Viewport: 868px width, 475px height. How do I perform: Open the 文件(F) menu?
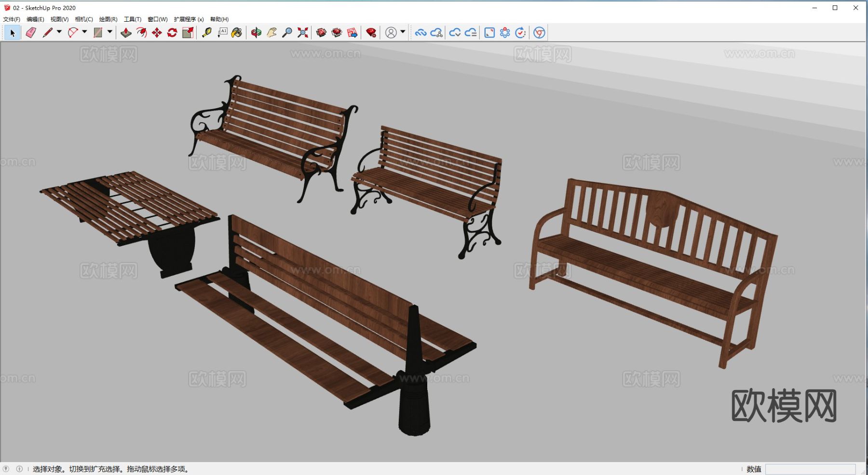pos(12,19)
